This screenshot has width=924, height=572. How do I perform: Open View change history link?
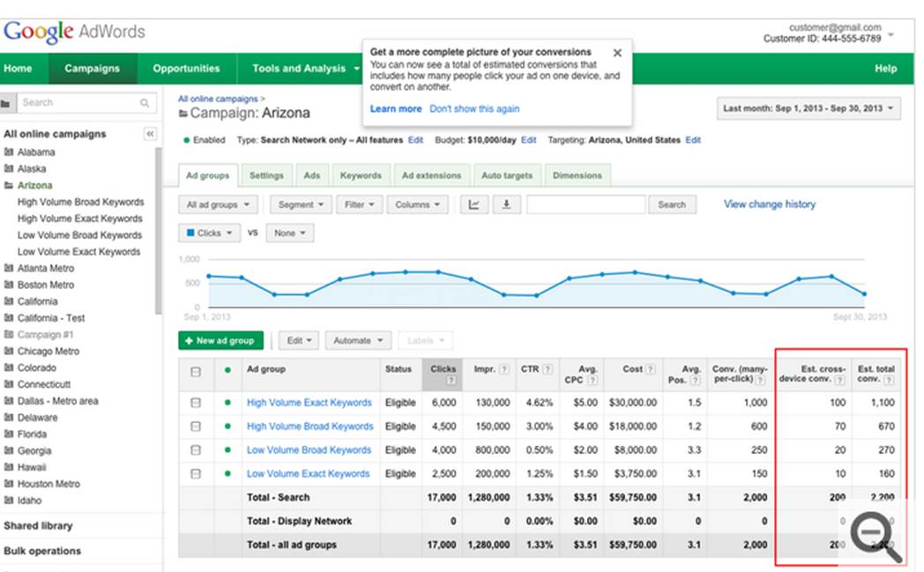tap(770, 204)
